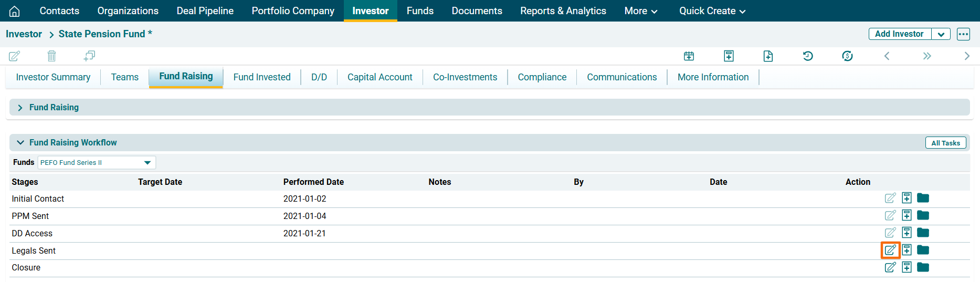The width and height of the screenshot is (980, 282).
Task: Click the Investor breadcrumb link
Action: (24, 34)
